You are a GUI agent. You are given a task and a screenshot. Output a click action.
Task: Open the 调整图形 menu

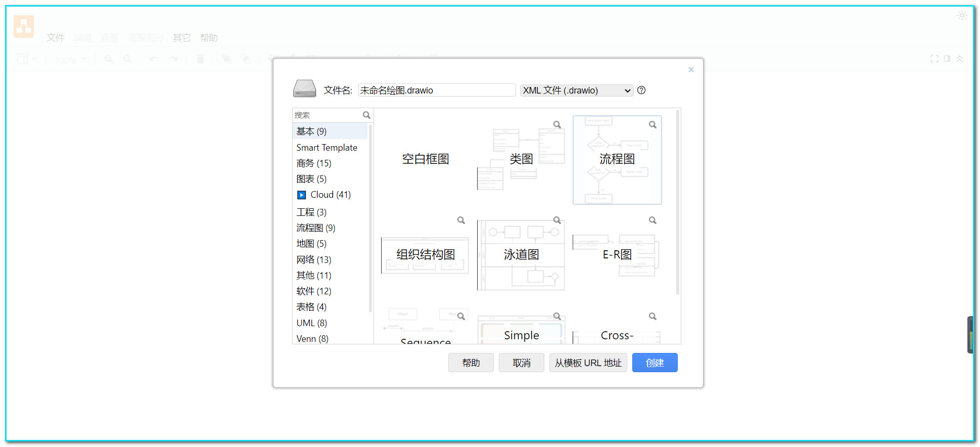(x=146, y=37)
